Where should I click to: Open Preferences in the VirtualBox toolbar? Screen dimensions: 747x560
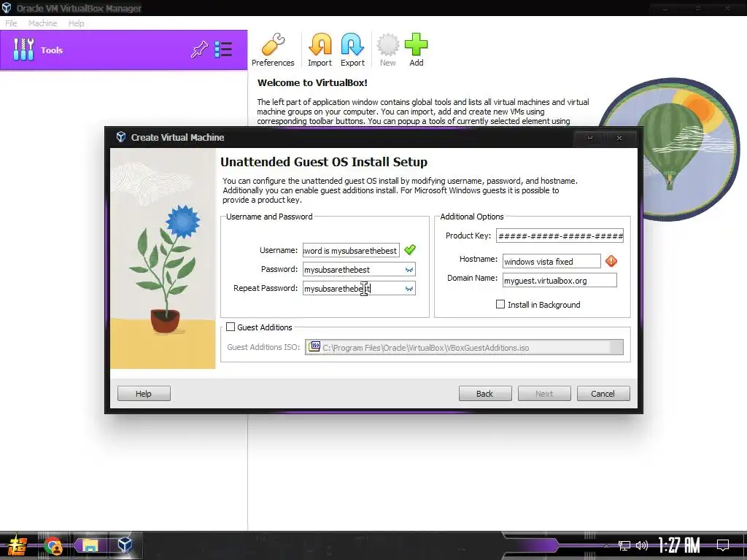click(273, 50)
